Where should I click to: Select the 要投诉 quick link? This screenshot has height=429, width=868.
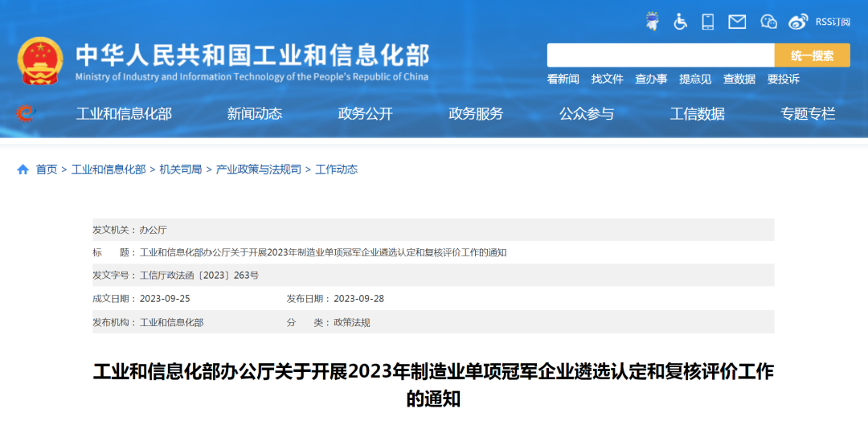coord(784,80)
